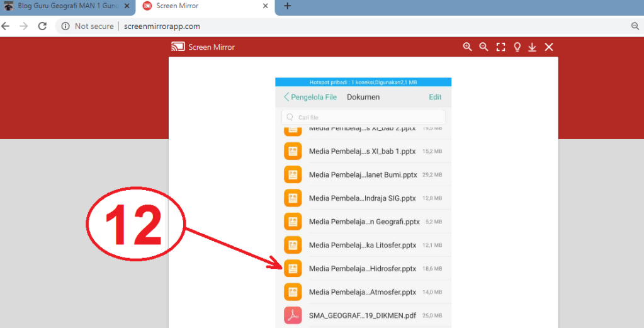Screen dimensions: 644x328
Task: Click the zoom in magnifier icon
Action: click(467, 47)
